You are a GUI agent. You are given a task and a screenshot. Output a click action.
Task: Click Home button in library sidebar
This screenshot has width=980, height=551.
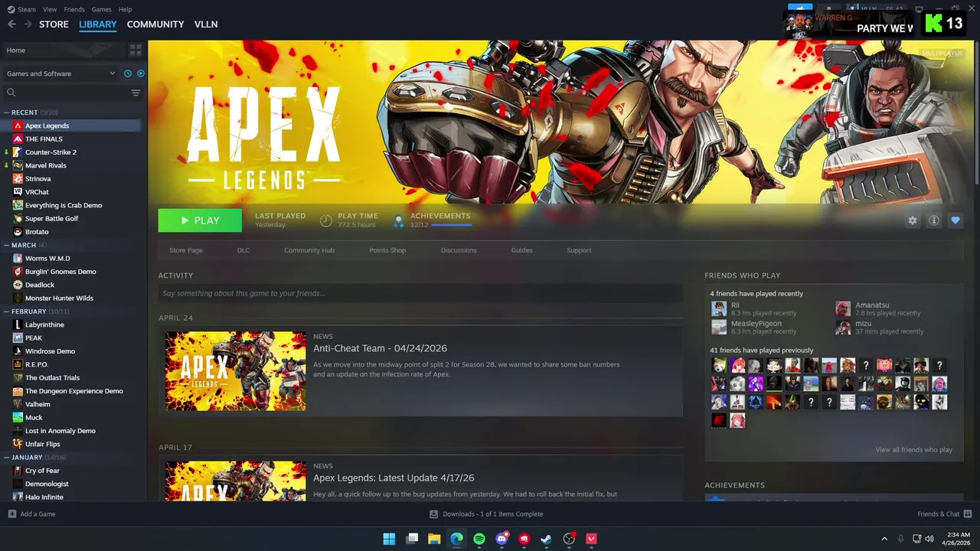point(64,50)
